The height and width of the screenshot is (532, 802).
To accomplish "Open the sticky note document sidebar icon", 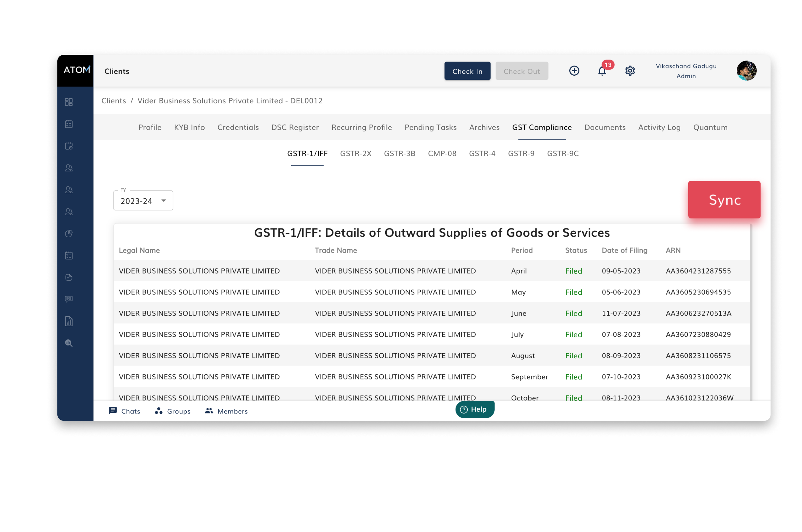I will 69,278.
